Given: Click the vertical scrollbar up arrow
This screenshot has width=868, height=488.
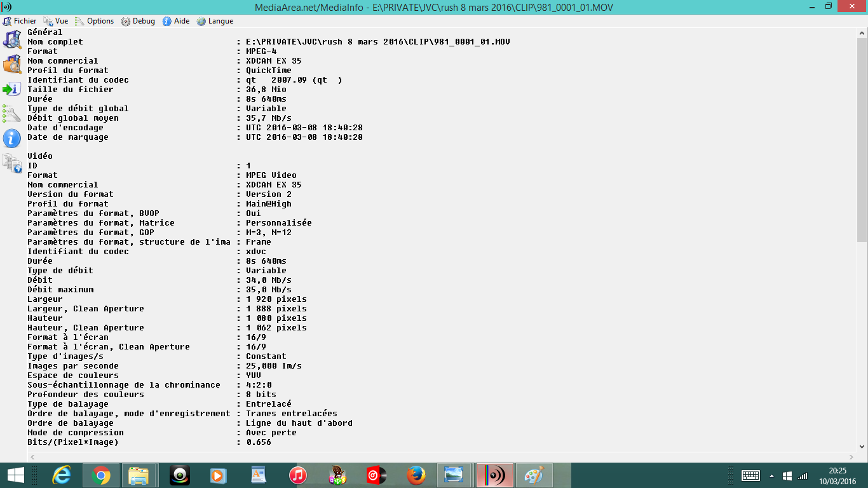Looking at the screenshot, I should [x=862, y=34].
